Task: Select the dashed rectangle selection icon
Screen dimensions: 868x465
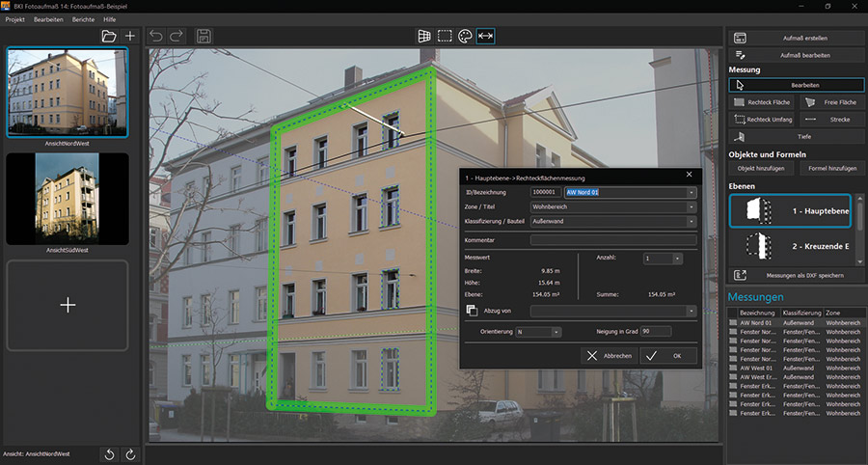Action: 445,37
